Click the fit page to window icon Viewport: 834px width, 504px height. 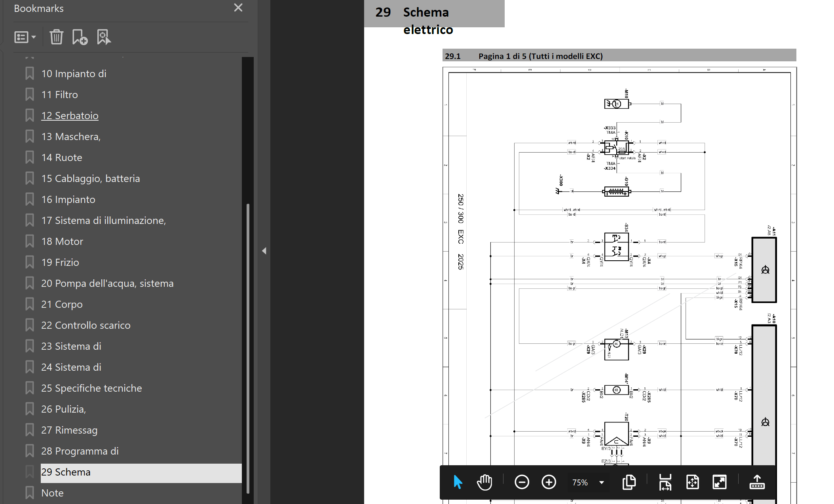coord(692,482)
